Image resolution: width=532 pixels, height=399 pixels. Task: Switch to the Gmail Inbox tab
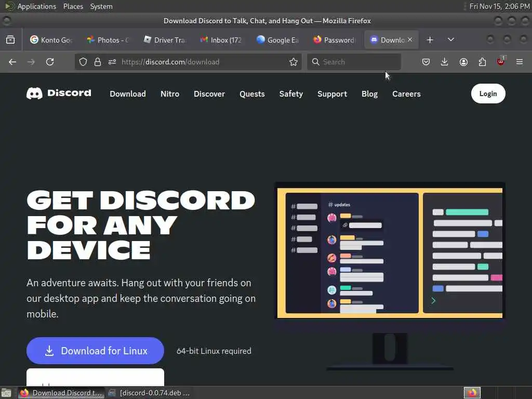tap(221, 39)
